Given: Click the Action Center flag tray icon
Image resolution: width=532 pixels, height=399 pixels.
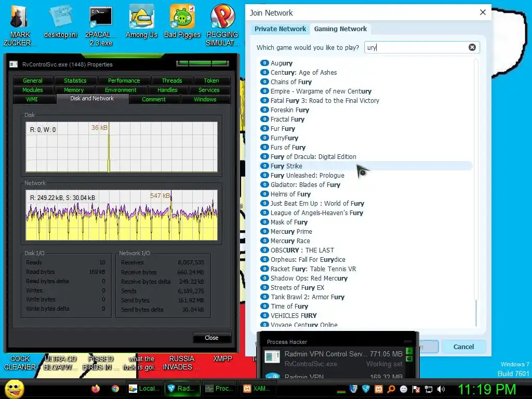Looking at the screenshot, I should click(416, 389).
